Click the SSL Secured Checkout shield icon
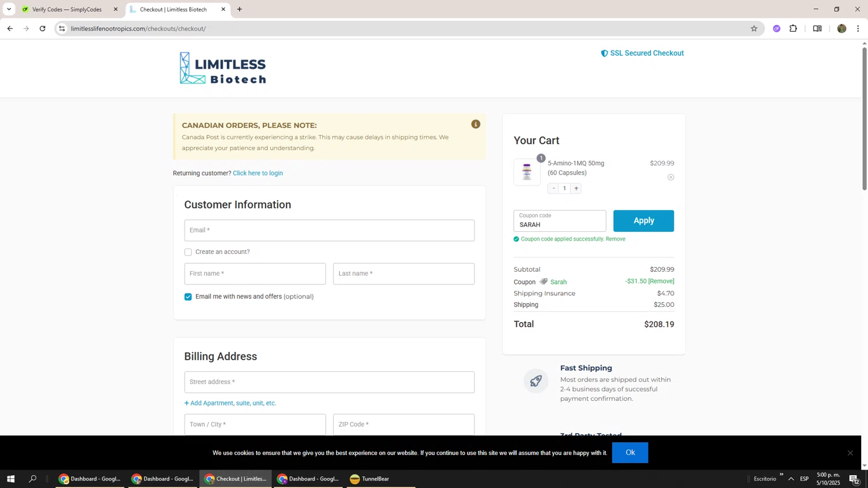The height and width of the screenshot is (488, 868). click(604, 53)
